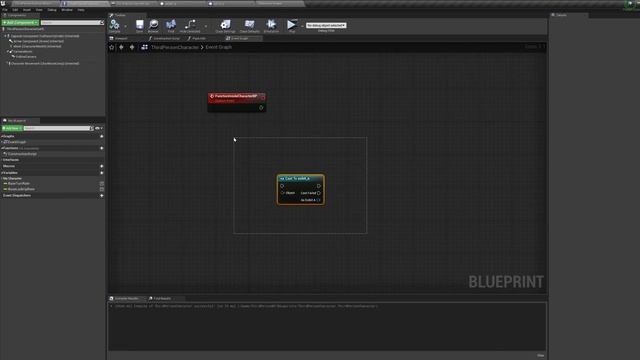Open My Blueprint view options eye dropdown
The height and width of the screenshot is (360, 640).
tap(98, 128)
